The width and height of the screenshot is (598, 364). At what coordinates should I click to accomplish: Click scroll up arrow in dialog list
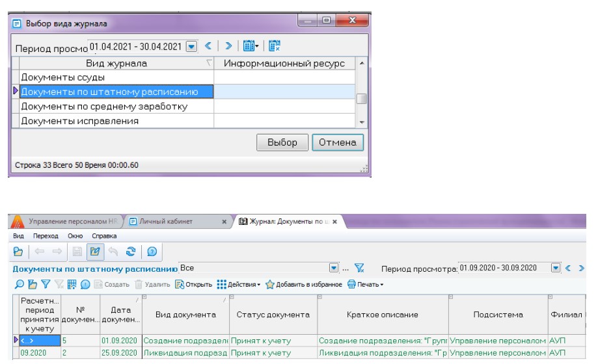[x=362, y=63]
